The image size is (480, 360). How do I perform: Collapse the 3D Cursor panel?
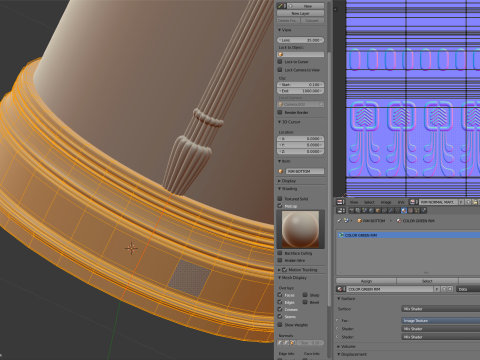tap(279, 122)
